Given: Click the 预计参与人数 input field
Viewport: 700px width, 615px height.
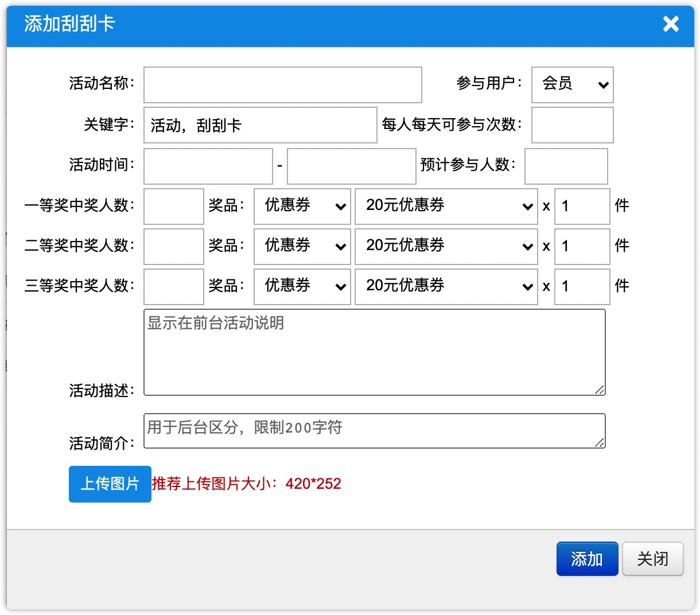Looking at the screenshot, I should tap(566, 166).
